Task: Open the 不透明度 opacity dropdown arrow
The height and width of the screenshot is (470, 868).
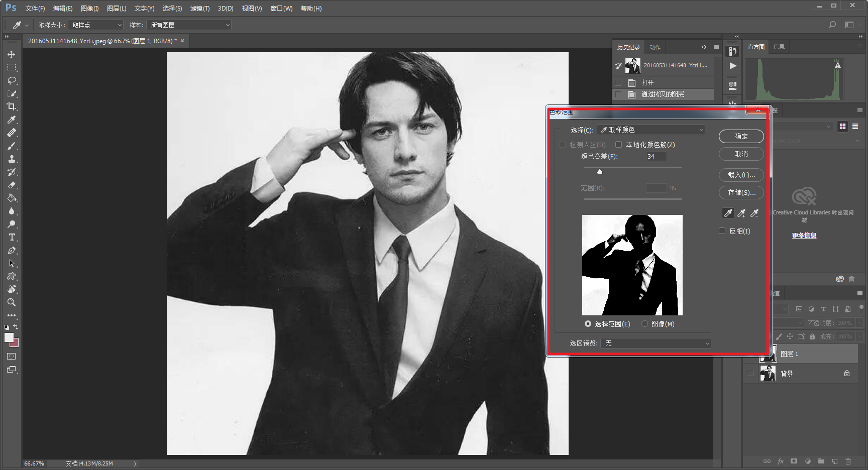Action: pyautogui.click(x=859, y=323)
